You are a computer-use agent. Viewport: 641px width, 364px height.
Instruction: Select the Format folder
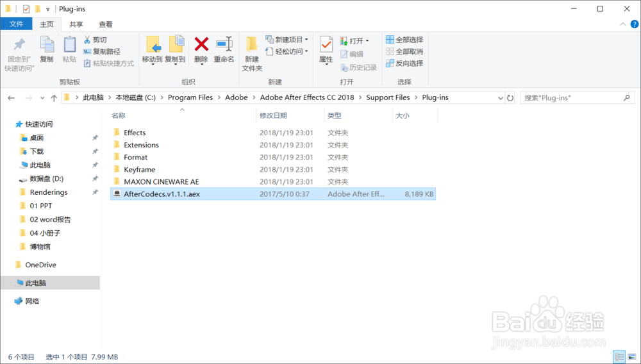[273, 157]
